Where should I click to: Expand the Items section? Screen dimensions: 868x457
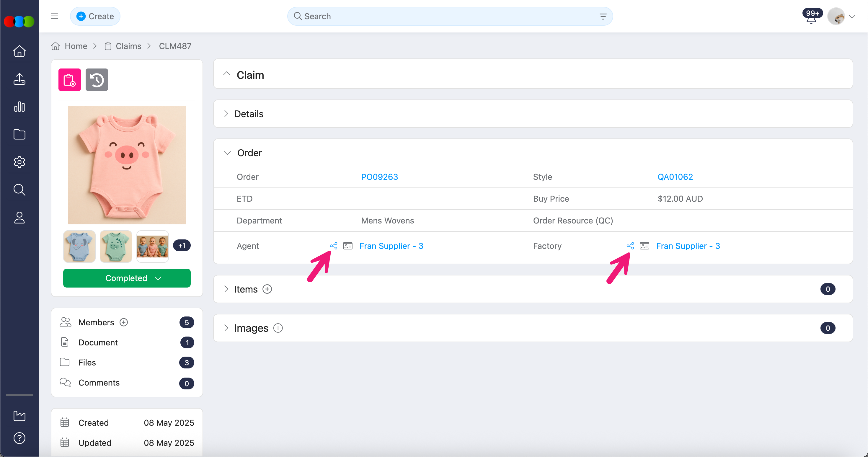point(226,289)
